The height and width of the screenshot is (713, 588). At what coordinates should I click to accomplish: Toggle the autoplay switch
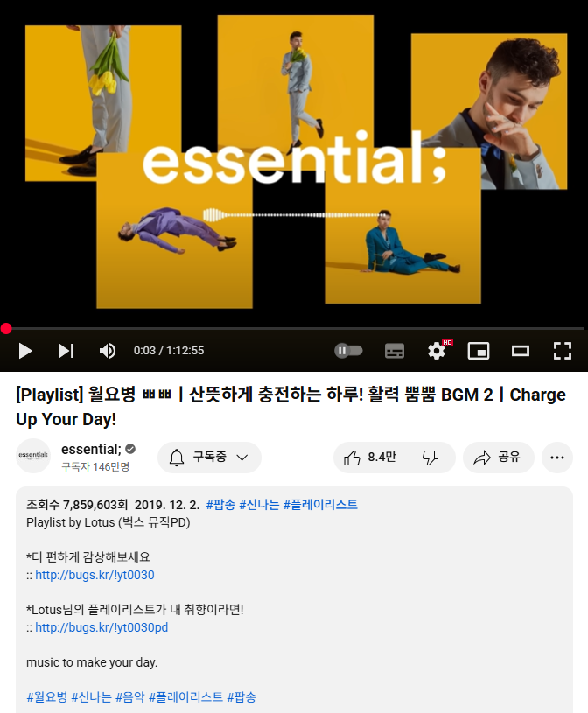pos(348,351)
